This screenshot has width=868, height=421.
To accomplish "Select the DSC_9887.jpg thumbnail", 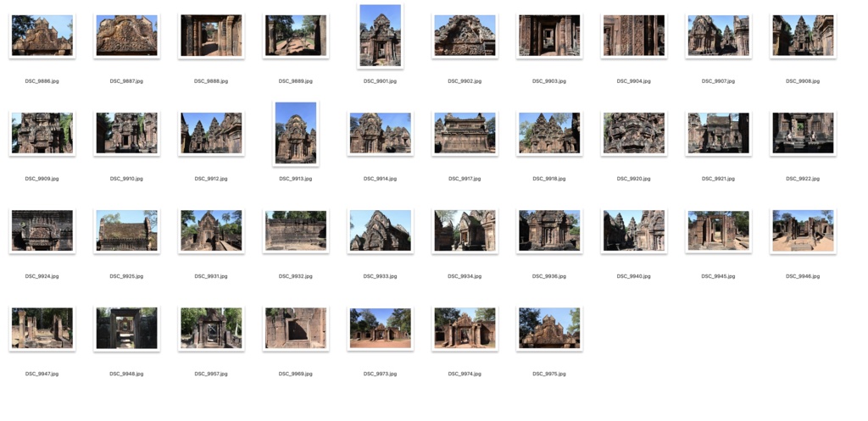I will [127, 36].
